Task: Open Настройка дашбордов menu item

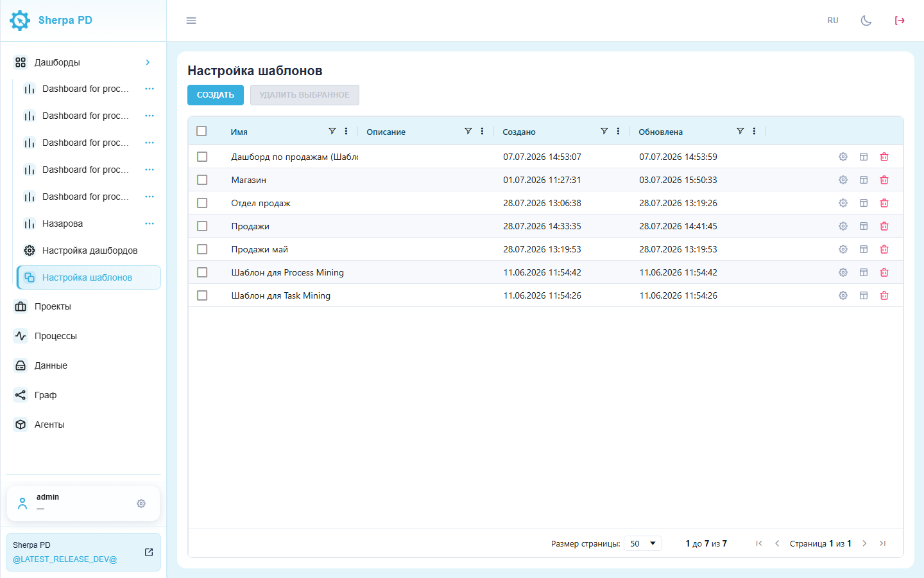Action: tap(89, 250)
